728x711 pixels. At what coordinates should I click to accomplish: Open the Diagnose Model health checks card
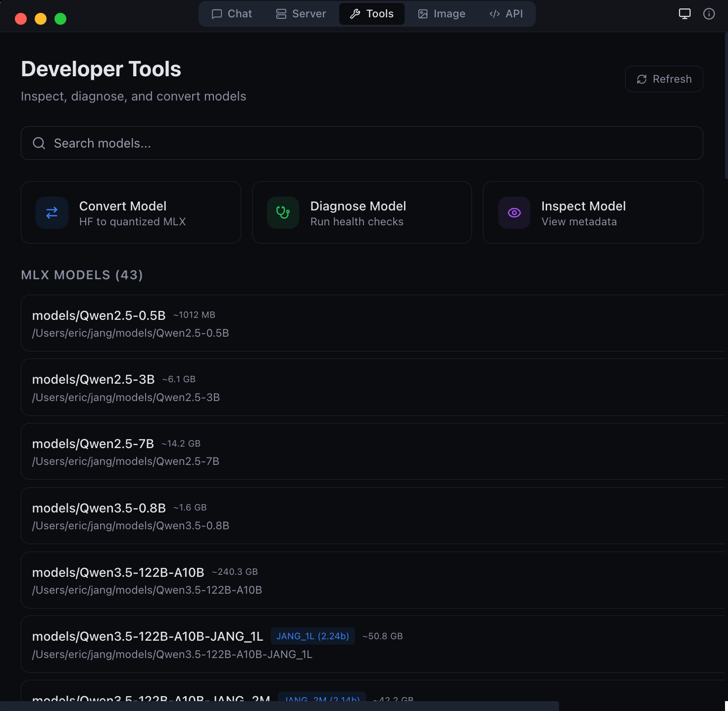click(362, 212)
